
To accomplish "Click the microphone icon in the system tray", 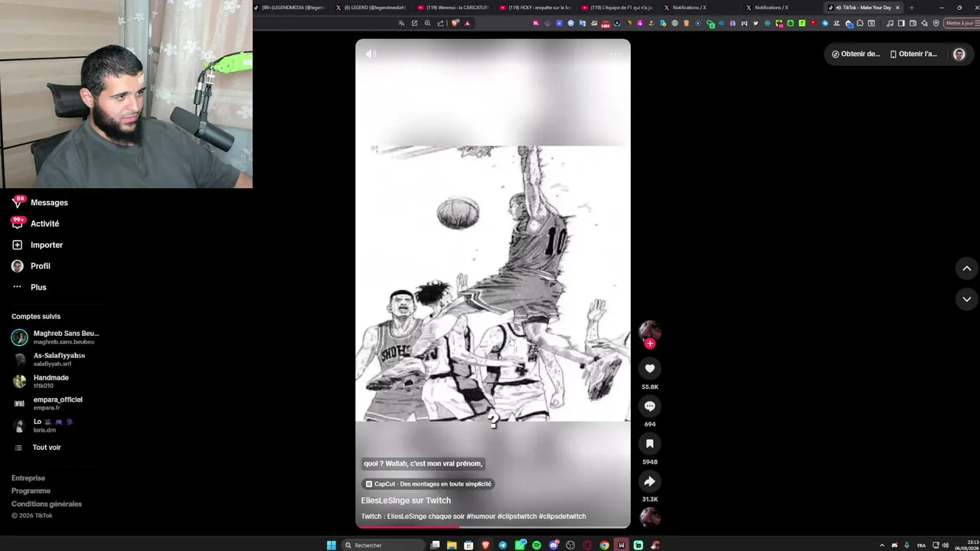I will pos(907,545).
